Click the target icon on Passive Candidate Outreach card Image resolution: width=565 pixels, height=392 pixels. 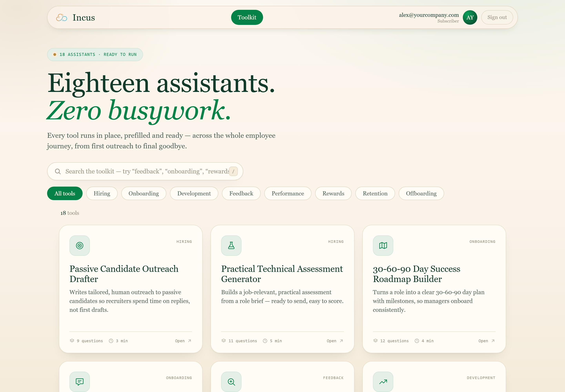click(x=80, y=245)
